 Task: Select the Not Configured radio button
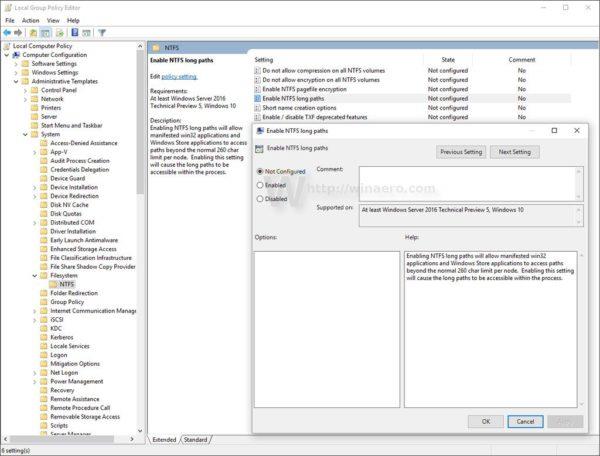pos(260,171)
